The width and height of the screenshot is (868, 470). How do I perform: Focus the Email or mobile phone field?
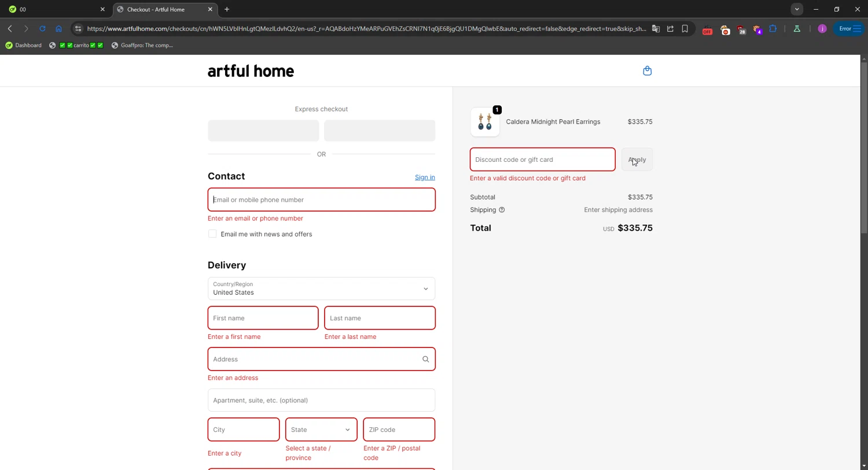[321, 199]
